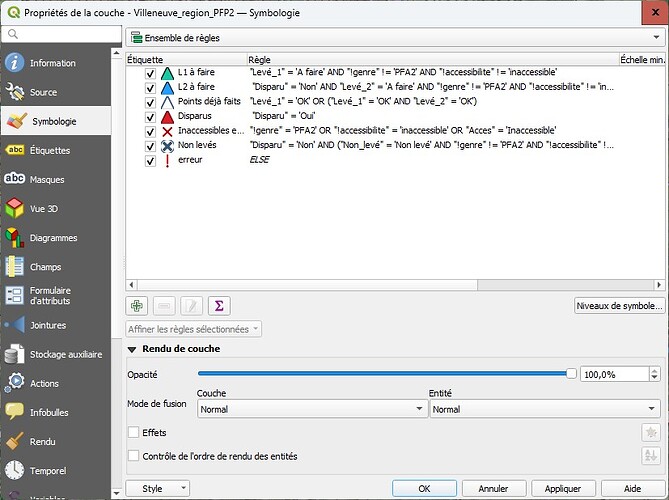Enable the Effets checkbox
This screenshot has width=669, height=500.
[x=134, y=433]
